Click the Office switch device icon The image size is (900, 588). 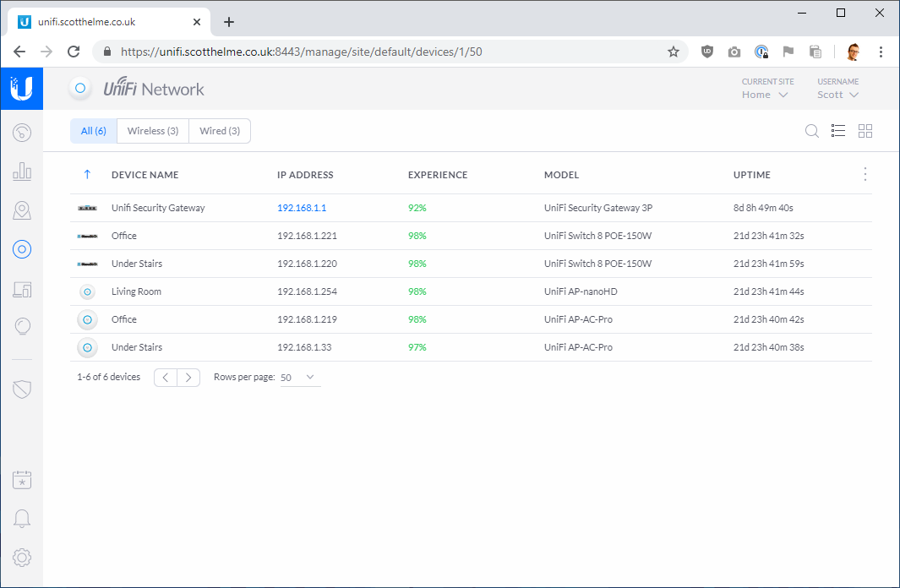pyautogui.click(x=87, y=236)
